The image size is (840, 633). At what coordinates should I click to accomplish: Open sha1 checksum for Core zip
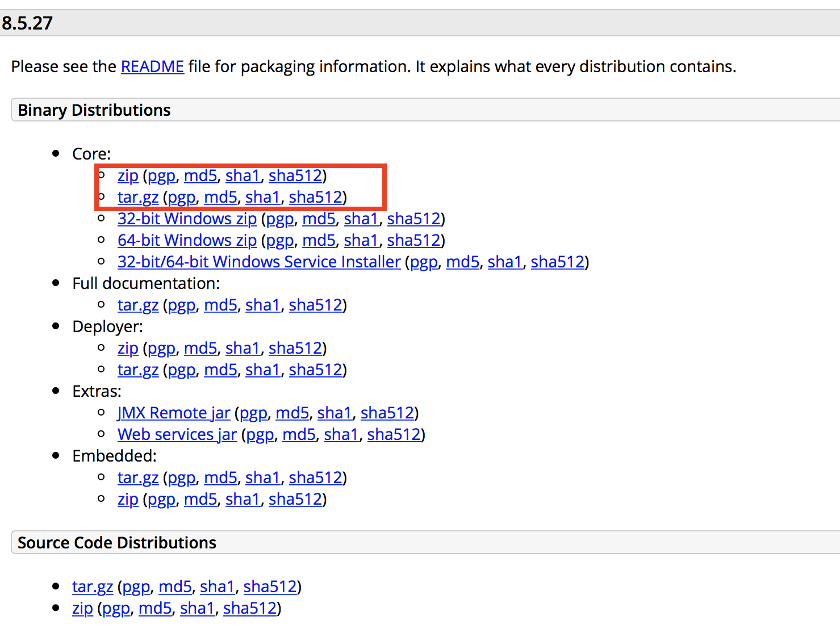pos(243,176)
